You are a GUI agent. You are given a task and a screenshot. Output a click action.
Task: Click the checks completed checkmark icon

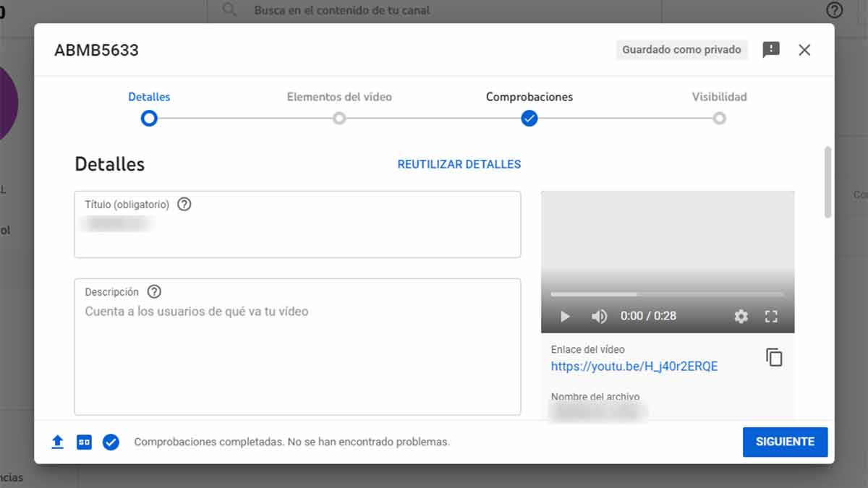coord(111,442)
